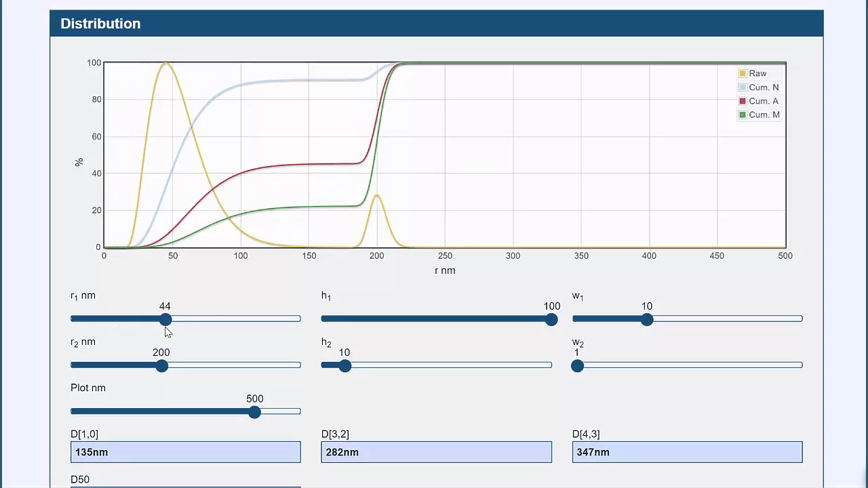Click the 250 tick on the x-axis
Image resolution: width=868 pixels, height=488 pixels.
pyautogui.click(x=445, y=256)
